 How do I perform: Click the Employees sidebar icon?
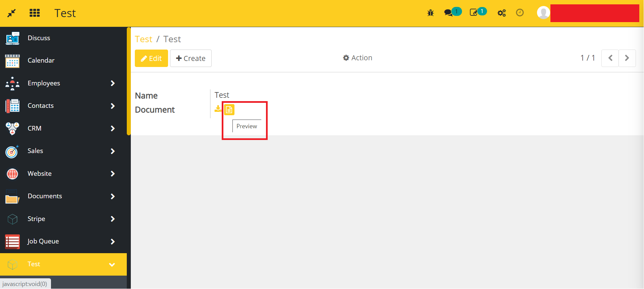[12, 83]
